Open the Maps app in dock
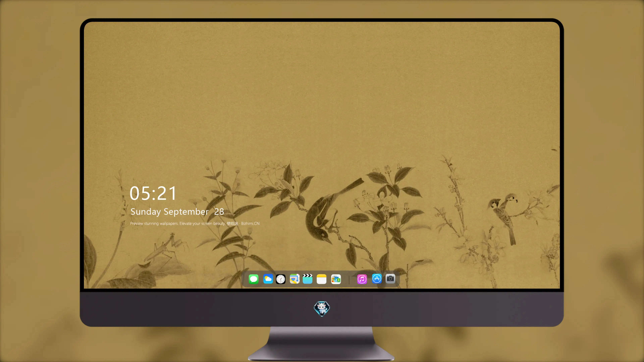 294,279
